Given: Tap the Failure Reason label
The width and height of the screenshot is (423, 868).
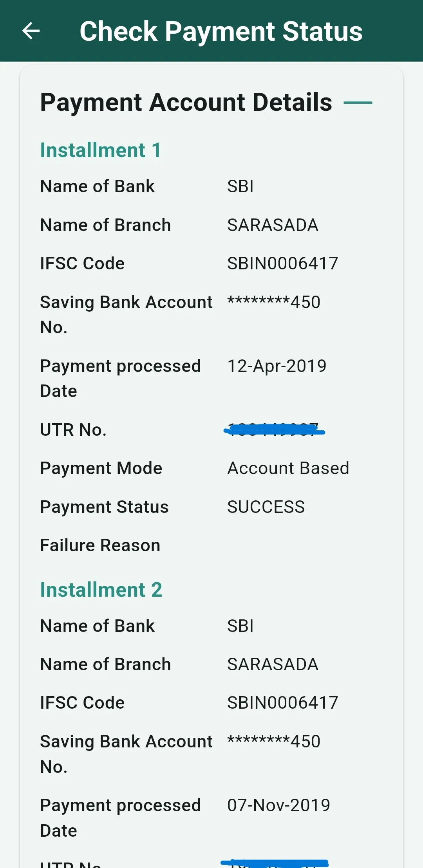Looking at the screenshot, I should [100, 545].
